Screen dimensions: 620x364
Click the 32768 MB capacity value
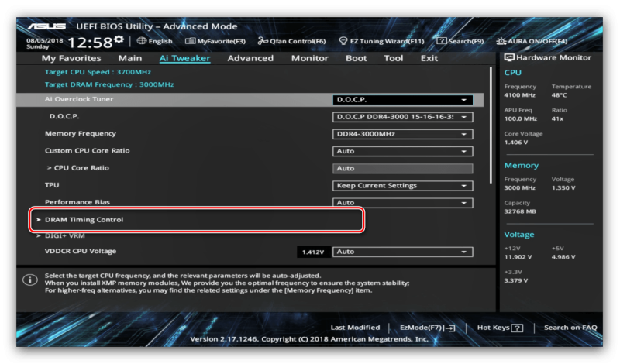[x=520, y=211]
